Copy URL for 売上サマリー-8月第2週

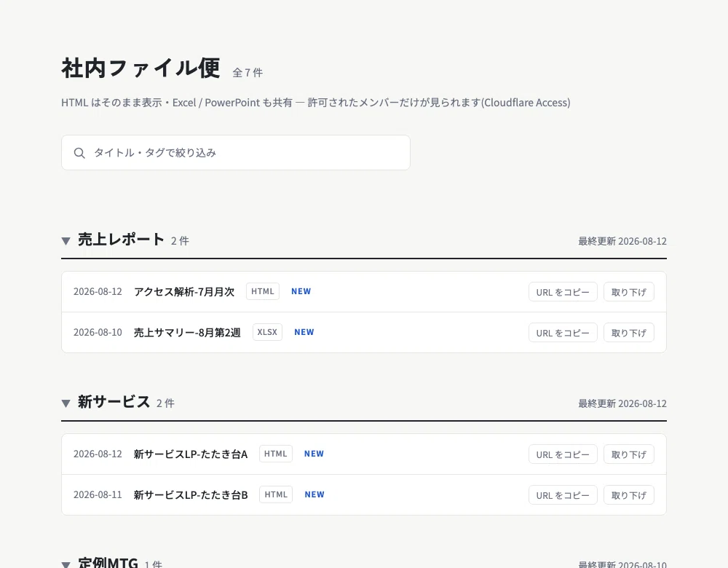coord(563,333)
